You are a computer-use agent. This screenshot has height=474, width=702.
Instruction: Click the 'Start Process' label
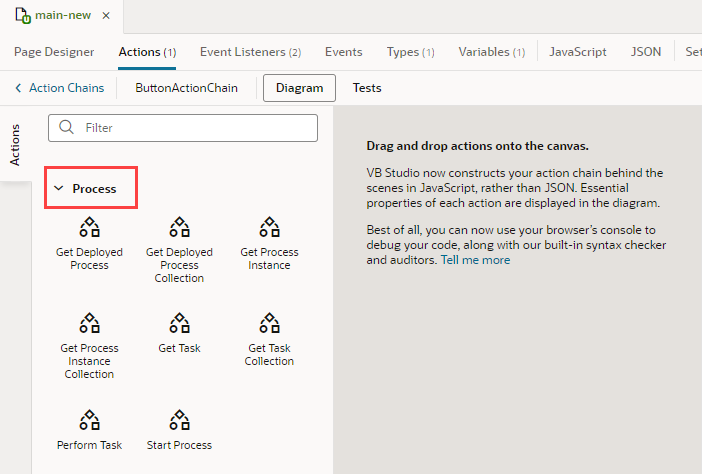click(x=180, y=445)
